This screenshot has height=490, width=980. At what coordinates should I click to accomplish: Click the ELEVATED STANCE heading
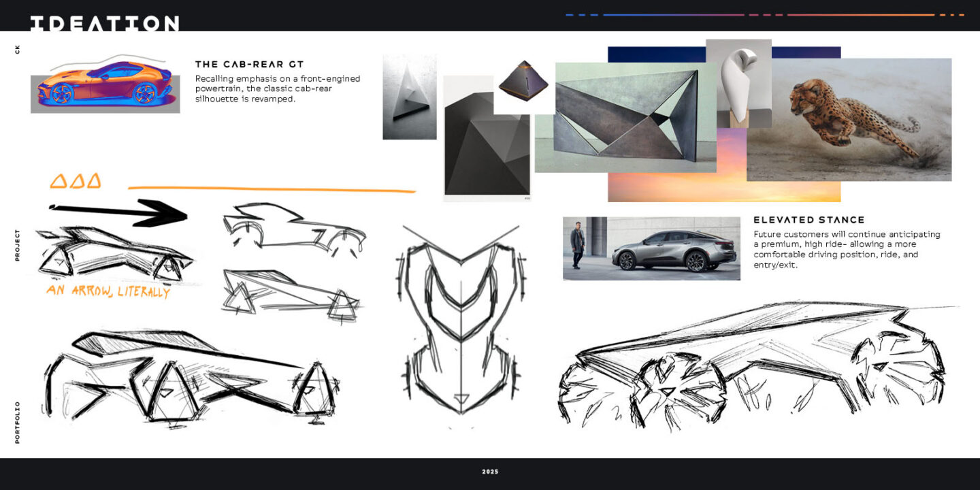[808, 220]
